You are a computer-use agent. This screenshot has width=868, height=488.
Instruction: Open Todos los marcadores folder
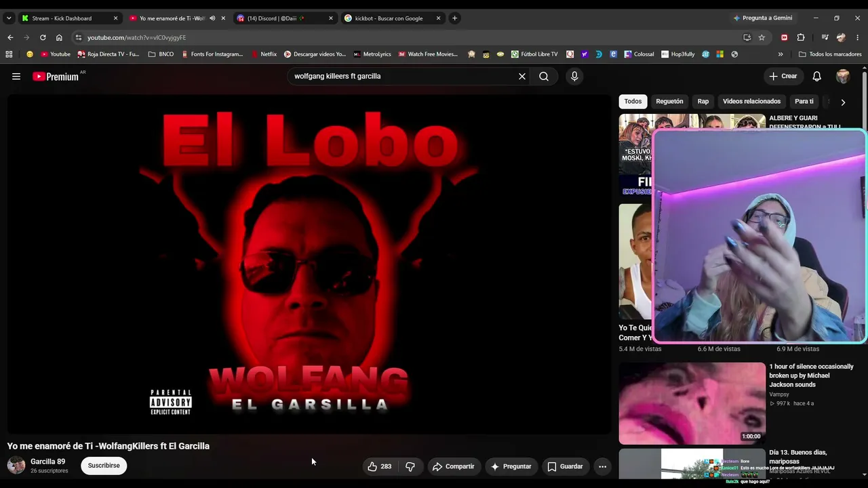[830, 54]
